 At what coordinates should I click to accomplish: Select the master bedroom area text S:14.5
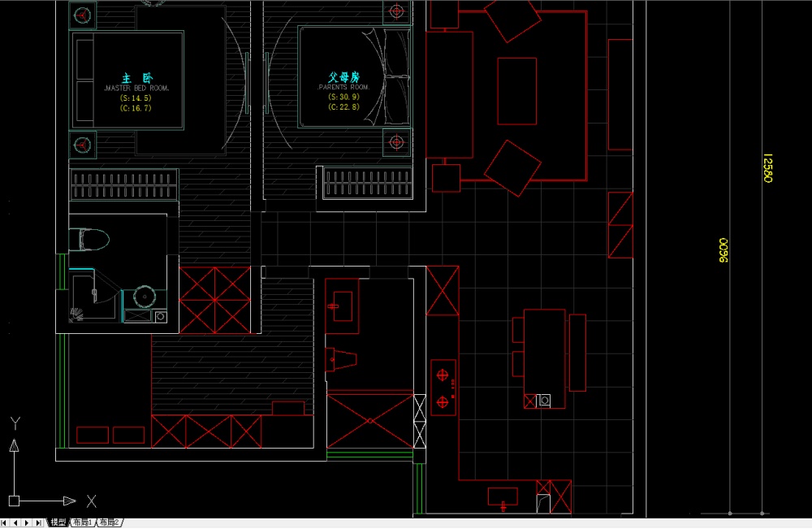(x=136, y=98)
